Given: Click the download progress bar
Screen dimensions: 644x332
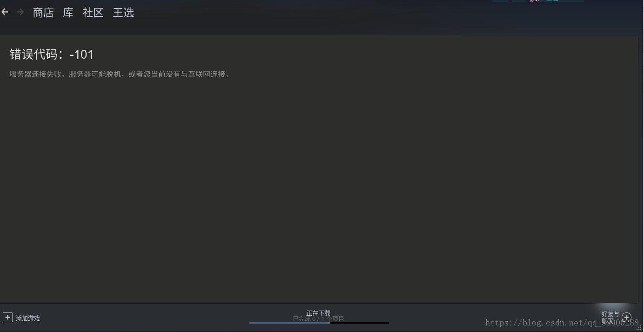Looking at the screenshot, I should (319, 323).
